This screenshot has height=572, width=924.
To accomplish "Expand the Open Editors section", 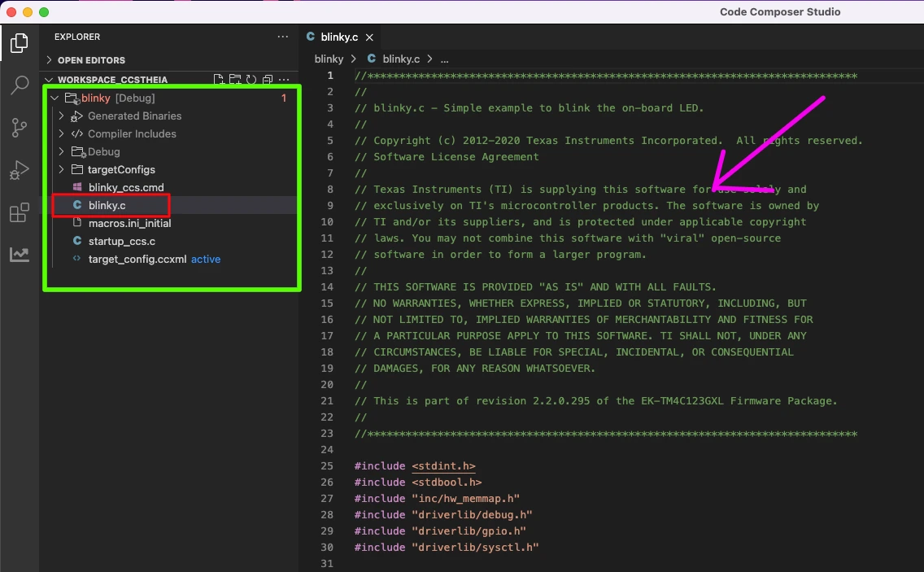I will pyautogui.click(x=91, y=60).
